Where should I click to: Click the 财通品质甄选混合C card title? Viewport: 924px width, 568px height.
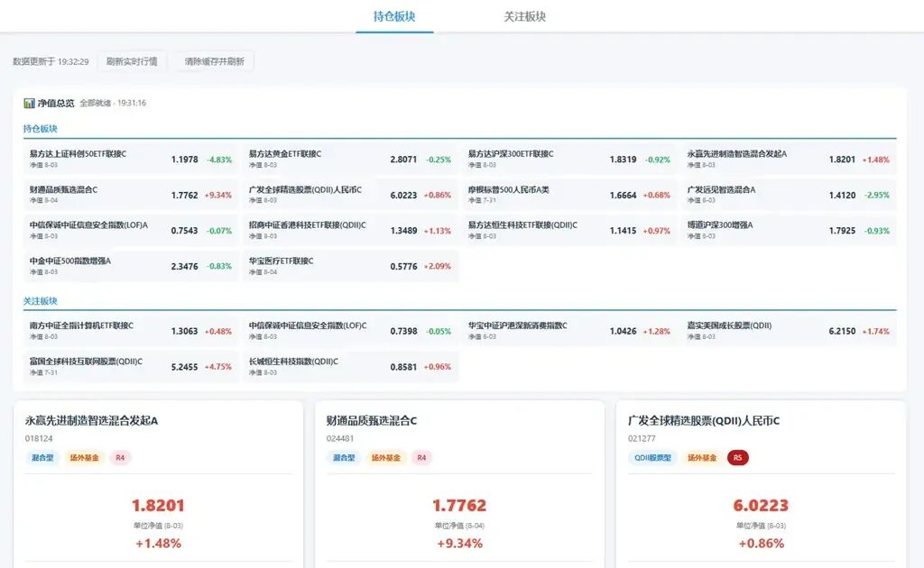click(371, 421)
